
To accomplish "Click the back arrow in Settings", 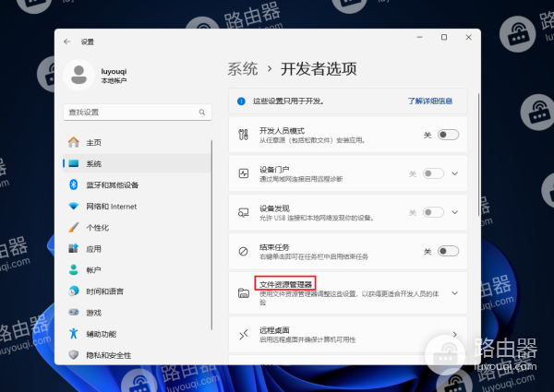I will click(x=66, y=42).
